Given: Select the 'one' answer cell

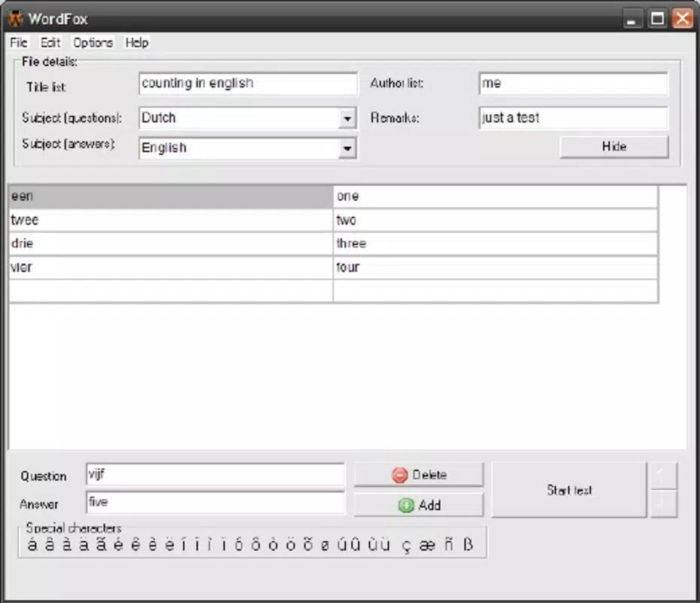Looking at the screenshot, I should pyautogui.click(x=496, y=197).
